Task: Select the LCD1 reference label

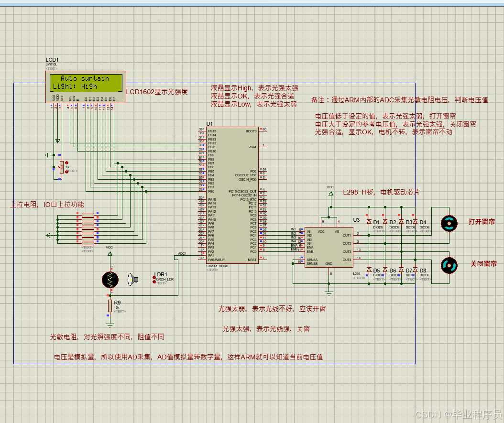Action: (52, 60)
